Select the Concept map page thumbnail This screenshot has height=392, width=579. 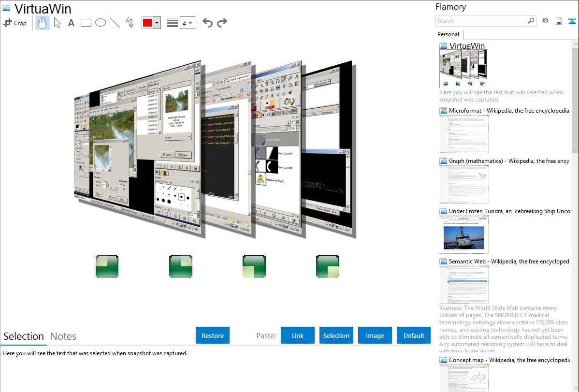[x=464, y=378]
